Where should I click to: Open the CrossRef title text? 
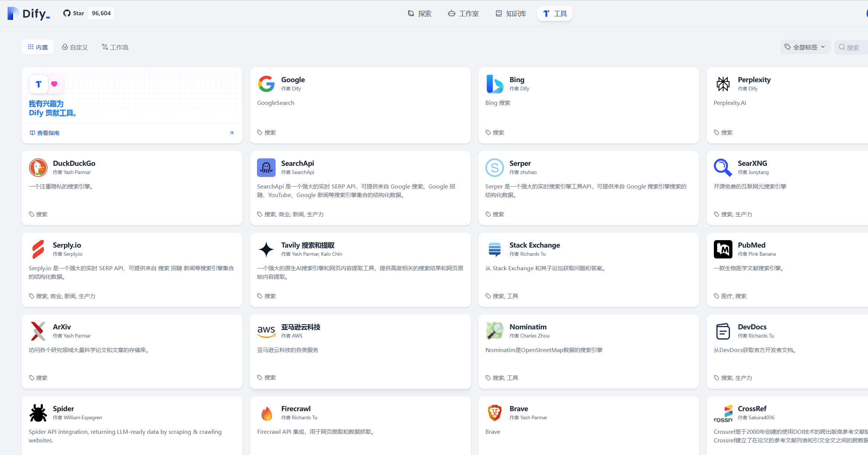(x=752, y=409)
